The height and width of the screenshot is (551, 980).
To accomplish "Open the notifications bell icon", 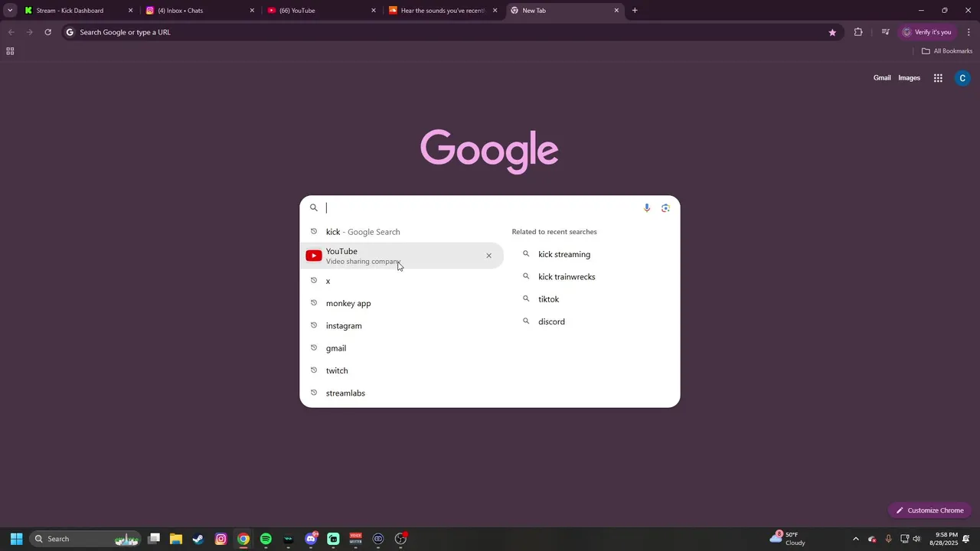I will click(x=967, y=539).
